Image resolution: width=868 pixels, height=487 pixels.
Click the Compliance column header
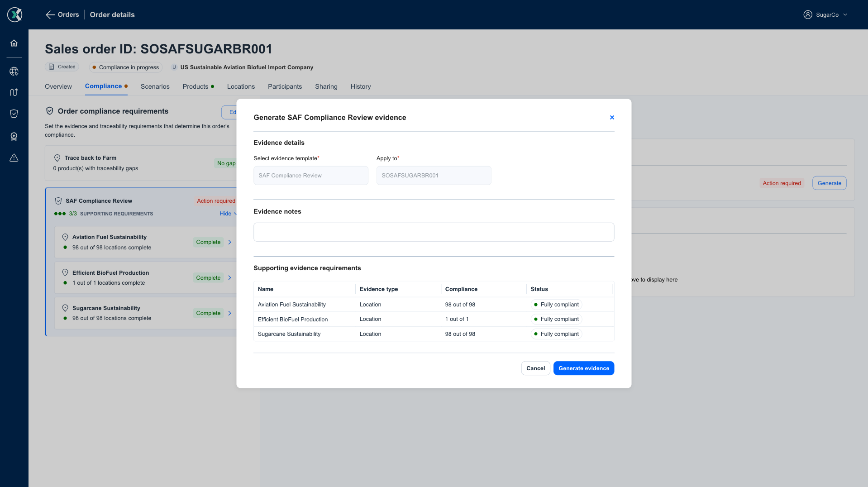461,289
